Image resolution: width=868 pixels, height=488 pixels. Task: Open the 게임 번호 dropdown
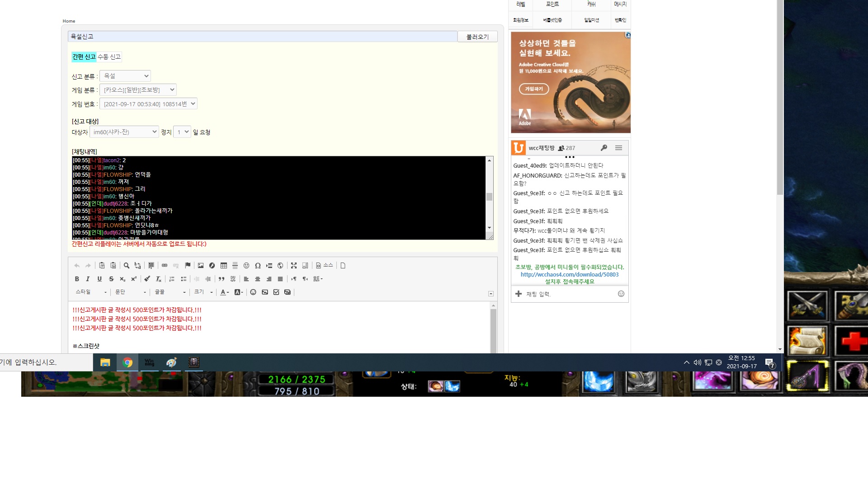148,104
